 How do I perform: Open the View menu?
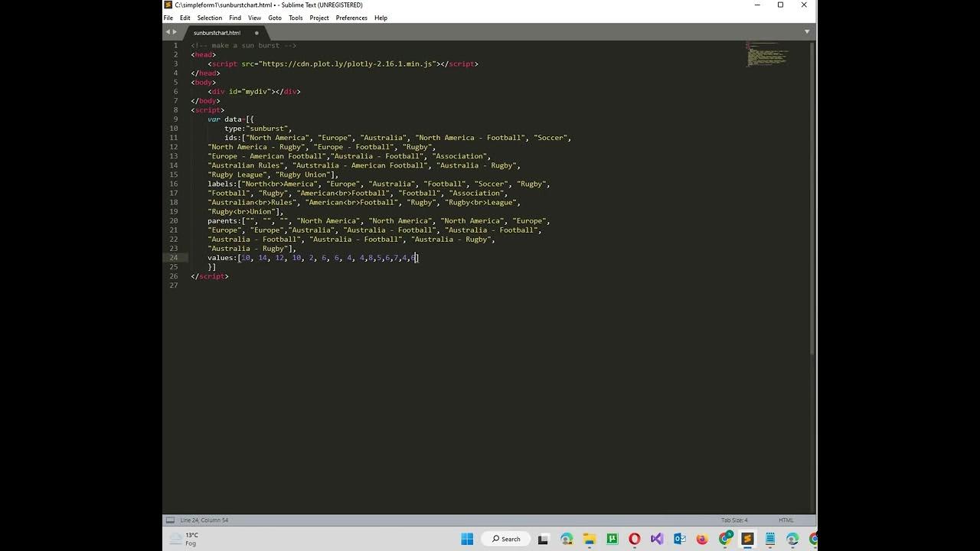pos(254,18)
